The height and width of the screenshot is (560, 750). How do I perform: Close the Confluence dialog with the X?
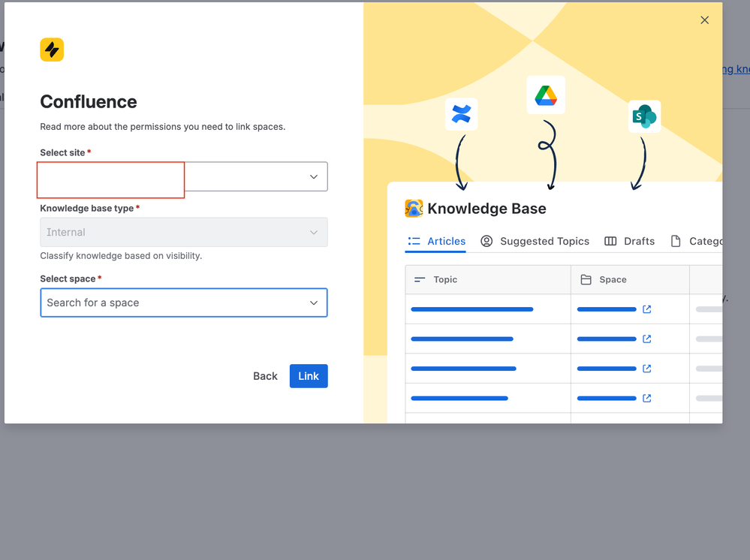click(x=704, y=20)
